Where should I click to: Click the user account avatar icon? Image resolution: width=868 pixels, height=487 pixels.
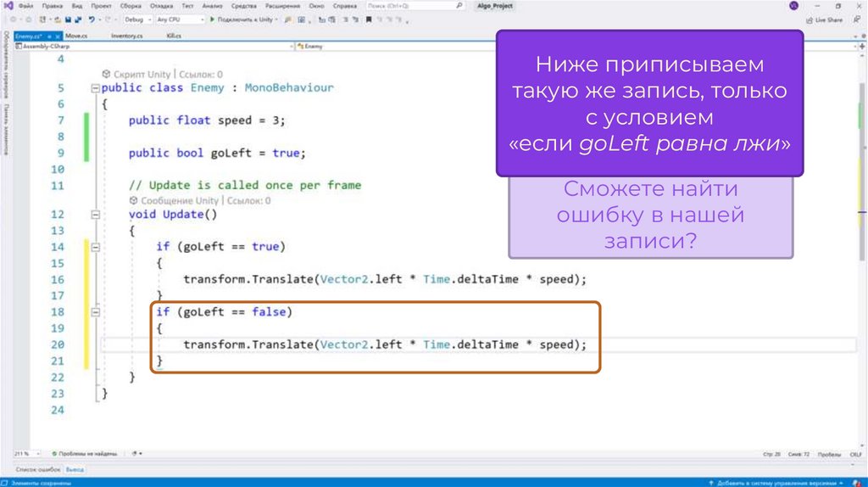(793, 6)
